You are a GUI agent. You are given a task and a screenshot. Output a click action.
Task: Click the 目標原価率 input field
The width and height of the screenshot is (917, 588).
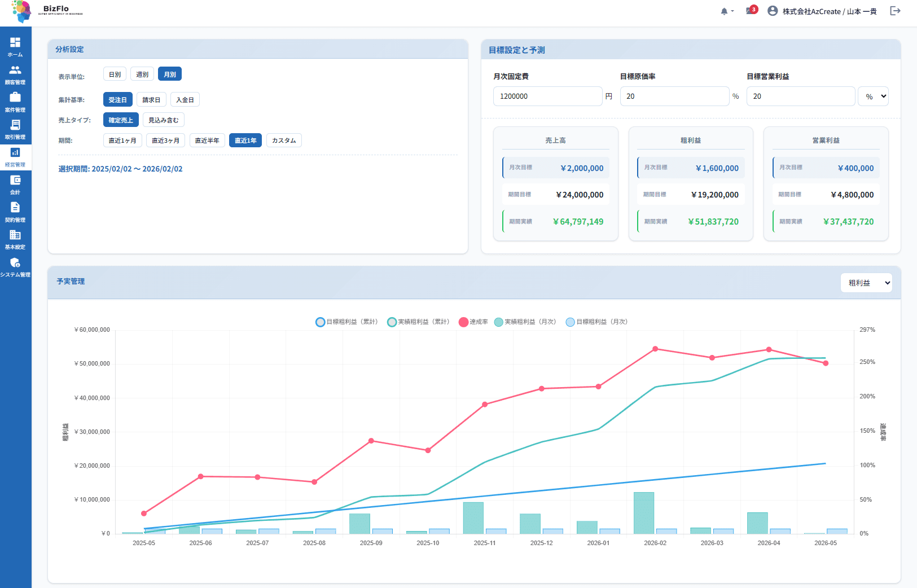point(674,96)
